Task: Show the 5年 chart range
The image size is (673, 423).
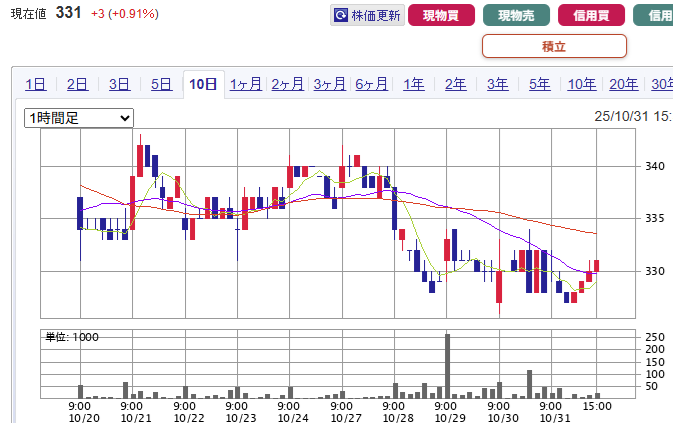Action: [x=539, y=84]
